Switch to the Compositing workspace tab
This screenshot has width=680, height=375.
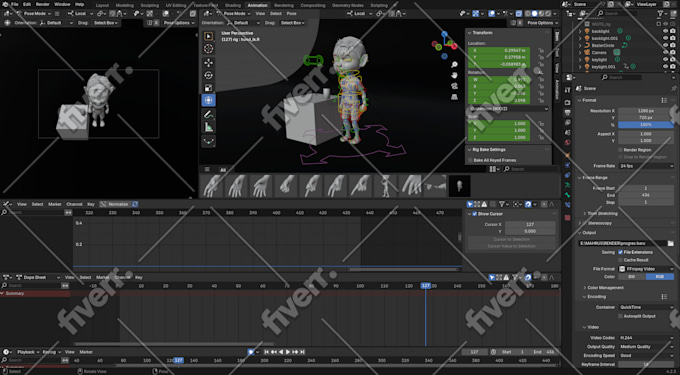click(313, 5)
